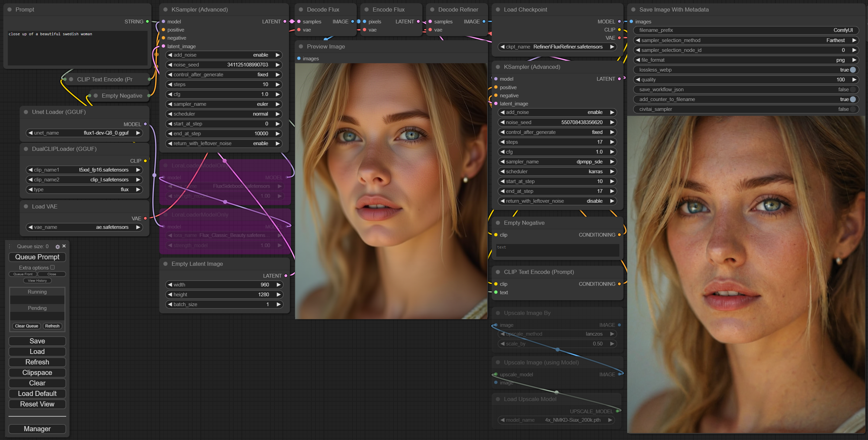Viewport: 868px width, 440px height.
Task: Click Queue Prompt button
Action: (x=37, y=257)
